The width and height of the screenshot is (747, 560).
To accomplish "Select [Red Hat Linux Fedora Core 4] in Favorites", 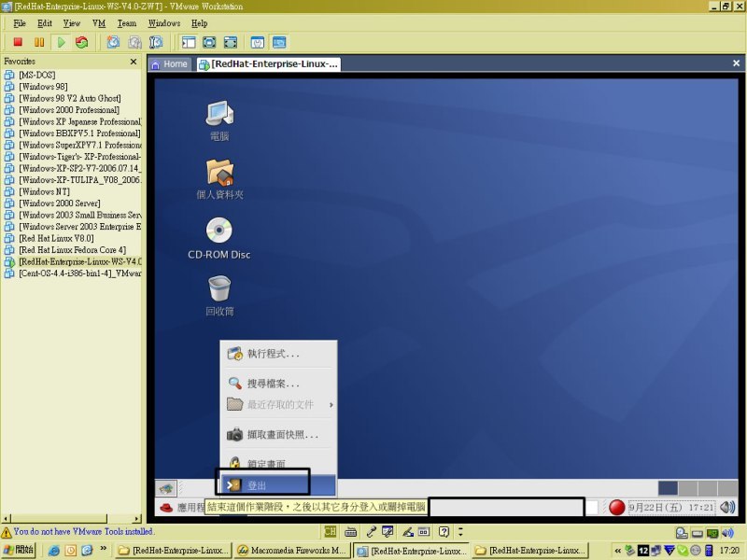I will (x=73, y=250).
